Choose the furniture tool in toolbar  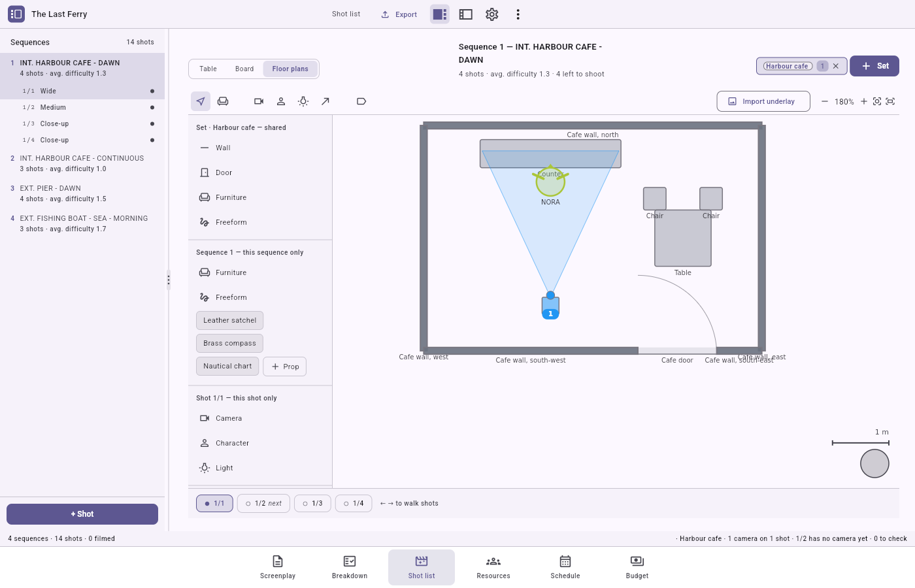click(x=223, y=101)
